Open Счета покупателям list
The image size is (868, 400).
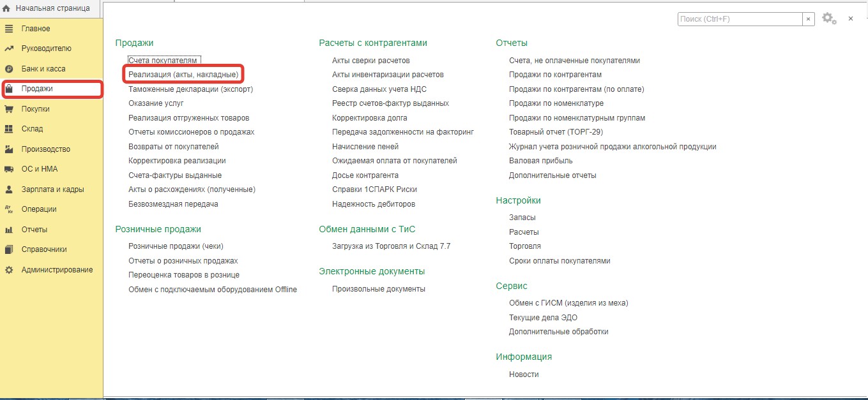tap(163, 61)
